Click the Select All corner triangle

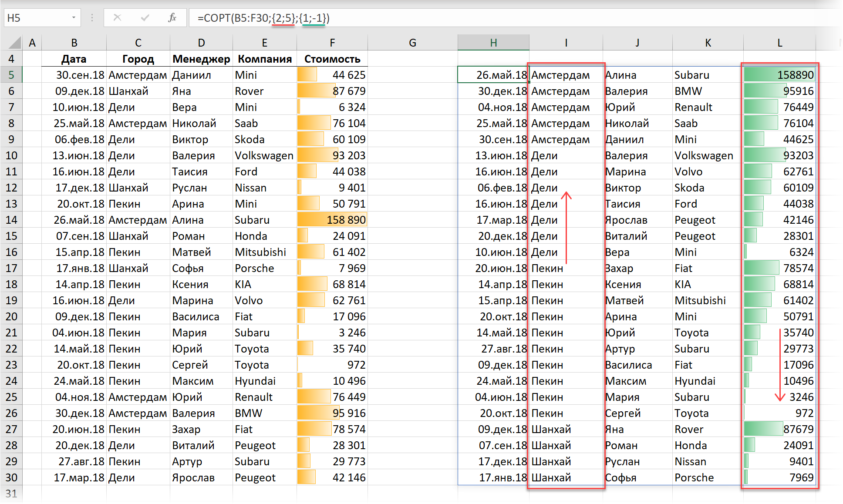(x=14, y=42)
